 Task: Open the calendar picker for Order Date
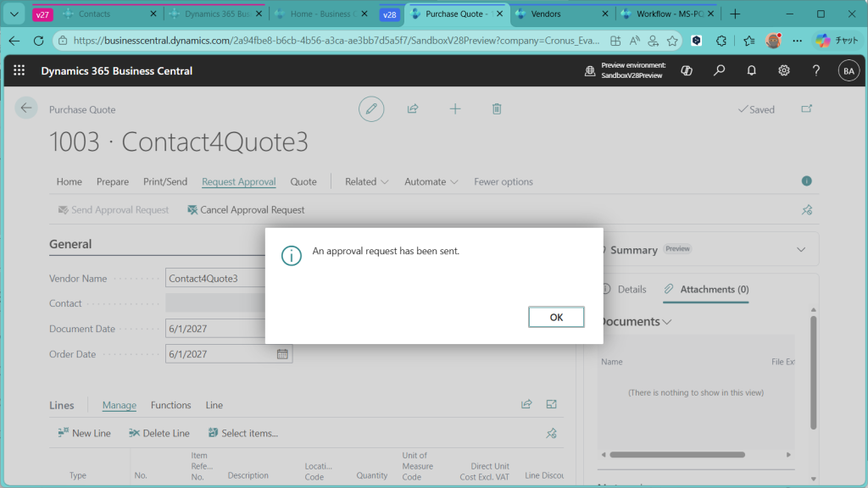(x=283, y=354)
